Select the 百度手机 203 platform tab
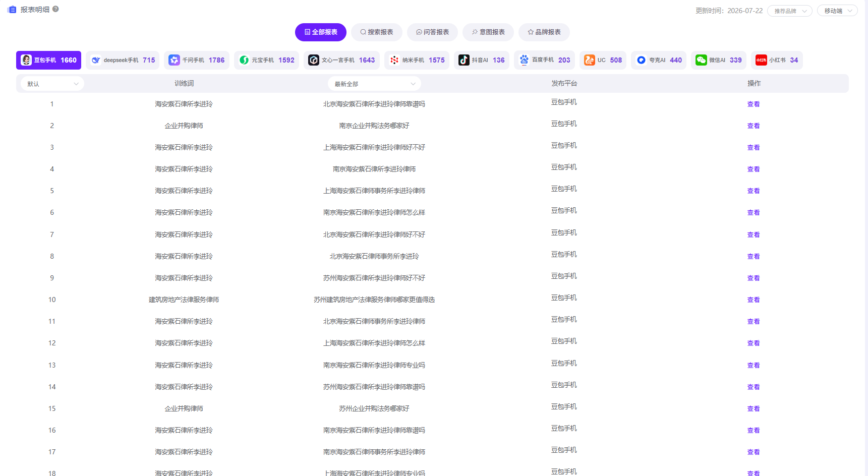Viewport: 868px width, 476px height. pos(544,60)
